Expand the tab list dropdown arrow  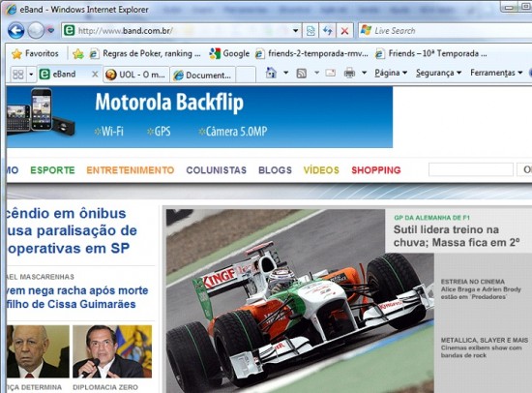[x=31, y=74]
